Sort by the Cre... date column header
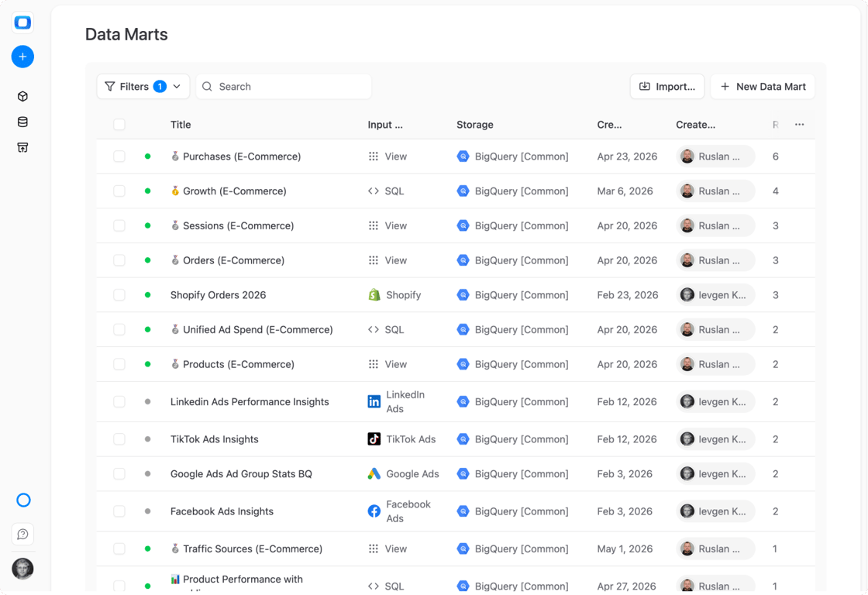The image size is (868, 595). pos(609,125)
